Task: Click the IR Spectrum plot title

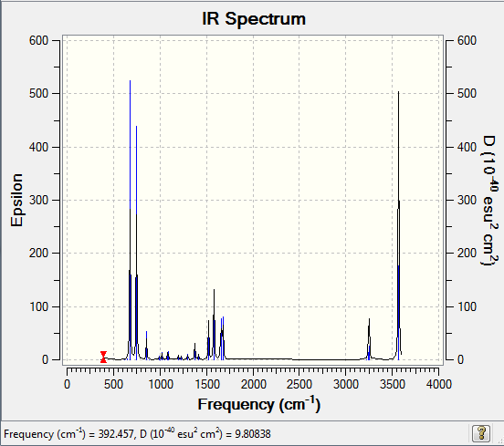Action: (x=254, y=18)
